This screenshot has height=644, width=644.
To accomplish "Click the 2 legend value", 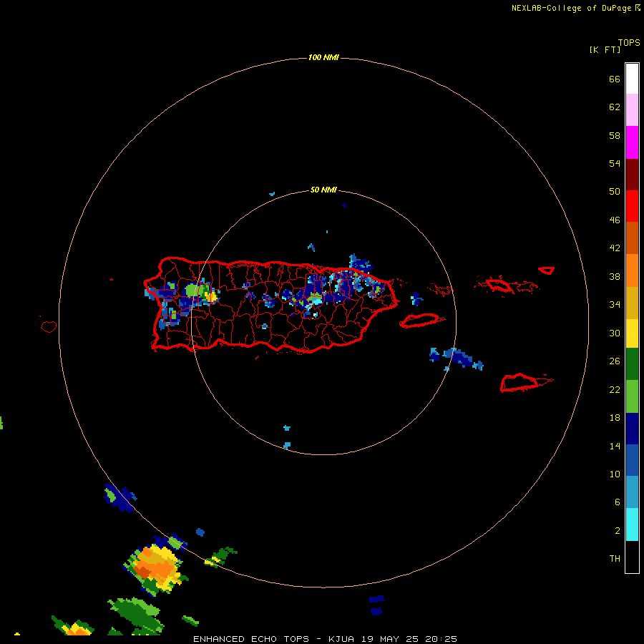I will [x=618, y=531].
